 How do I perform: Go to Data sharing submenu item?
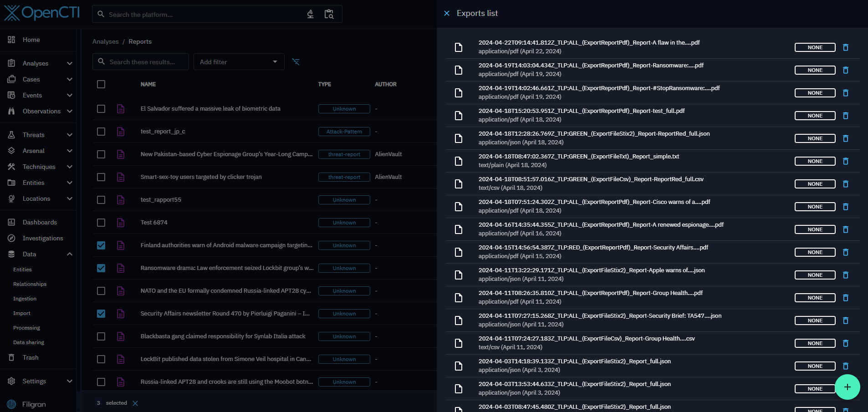coord(29,342)
